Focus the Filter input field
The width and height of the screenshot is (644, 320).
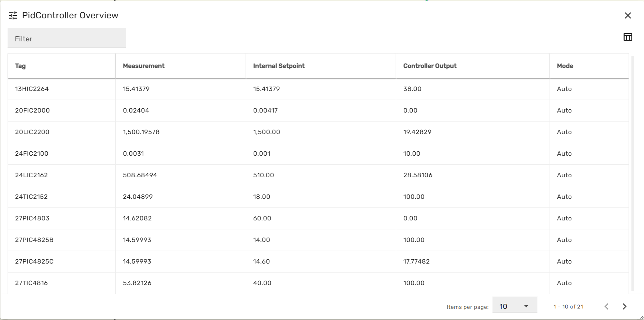[67, 38]
